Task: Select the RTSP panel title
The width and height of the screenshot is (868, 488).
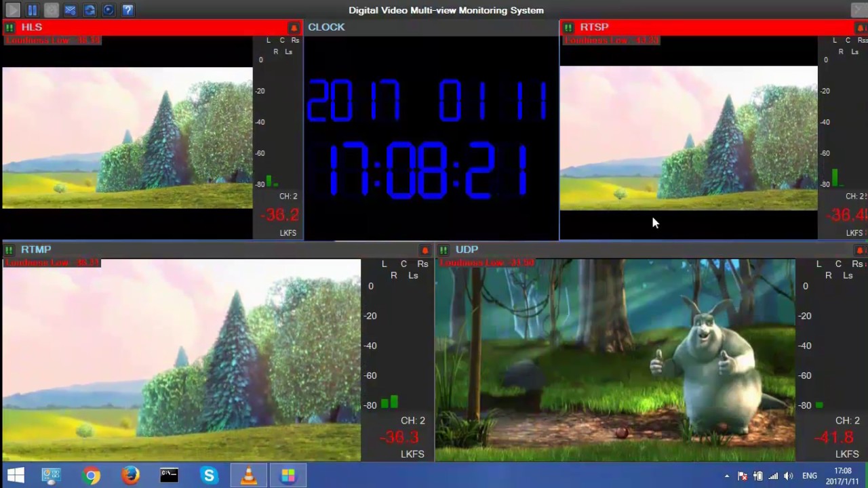Action: point(594,27)
